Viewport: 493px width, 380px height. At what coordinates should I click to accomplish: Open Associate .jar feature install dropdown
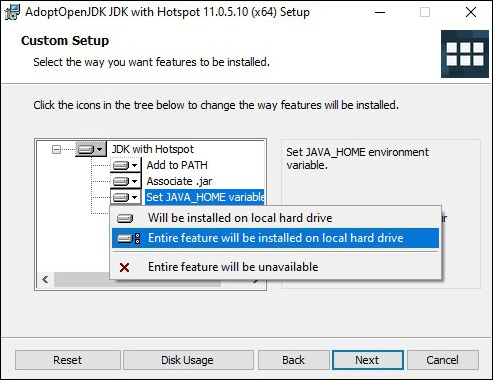point(126,181)
